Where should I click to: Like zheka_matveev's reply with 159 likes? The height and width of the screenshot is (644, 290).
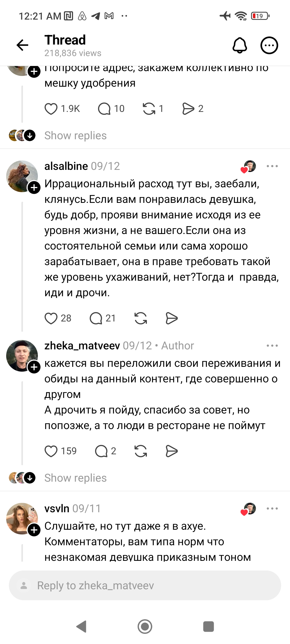pos(51,451)
